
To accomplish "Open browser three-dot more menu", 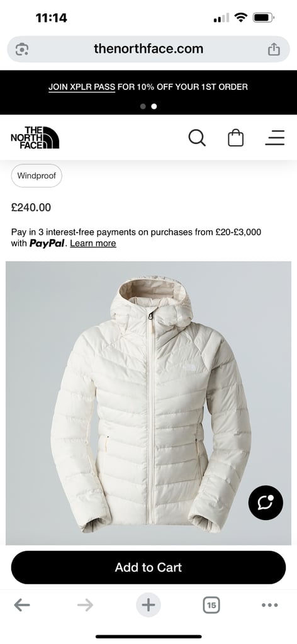I will tap(270, 605).
